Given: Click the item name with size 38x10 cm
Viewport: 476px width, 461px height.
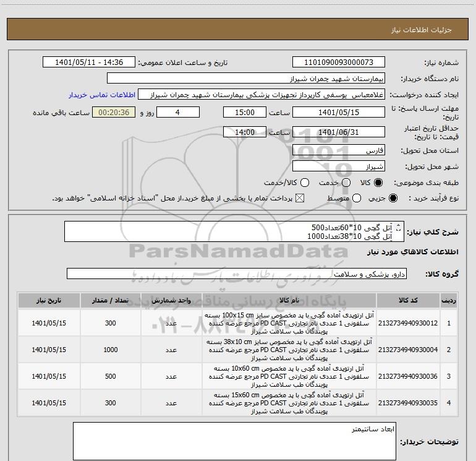Looking at the screenshot, I should click(x=289, y=350).
